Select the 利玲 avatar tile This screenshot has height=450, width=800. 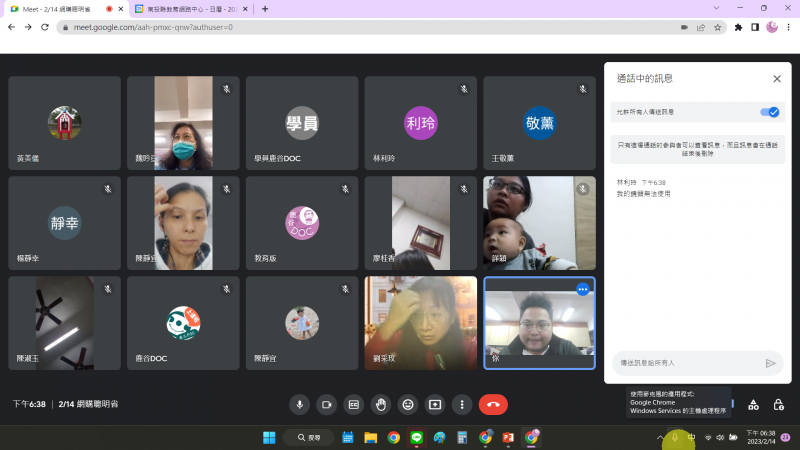click(x=420, y=123)
